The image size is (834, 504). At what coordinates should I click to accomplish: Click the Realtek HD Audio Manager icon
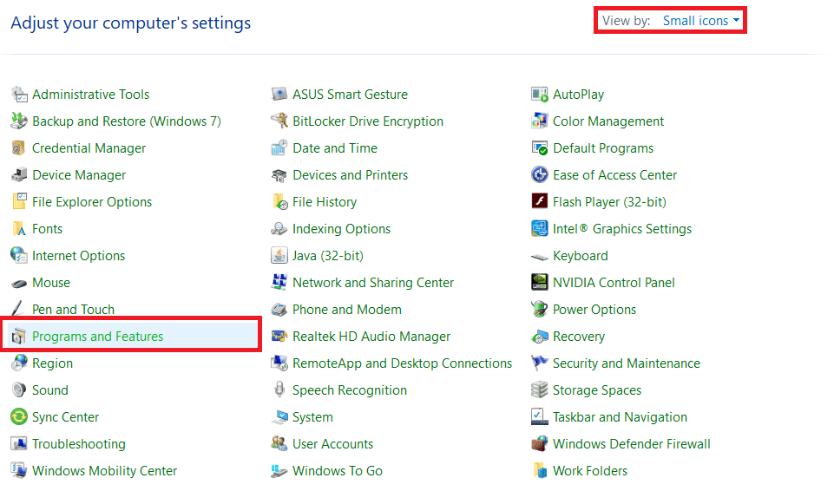(x=279, y=337)
